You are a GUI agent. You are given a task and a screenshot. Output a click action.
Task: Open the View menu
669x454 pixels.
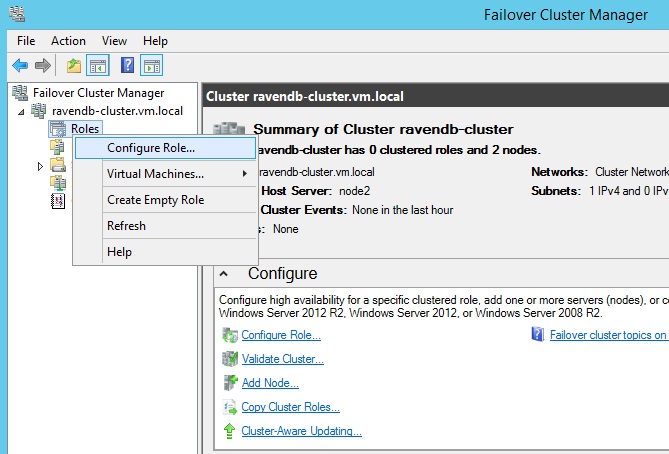pyautogui.click(x=114, y=41)
